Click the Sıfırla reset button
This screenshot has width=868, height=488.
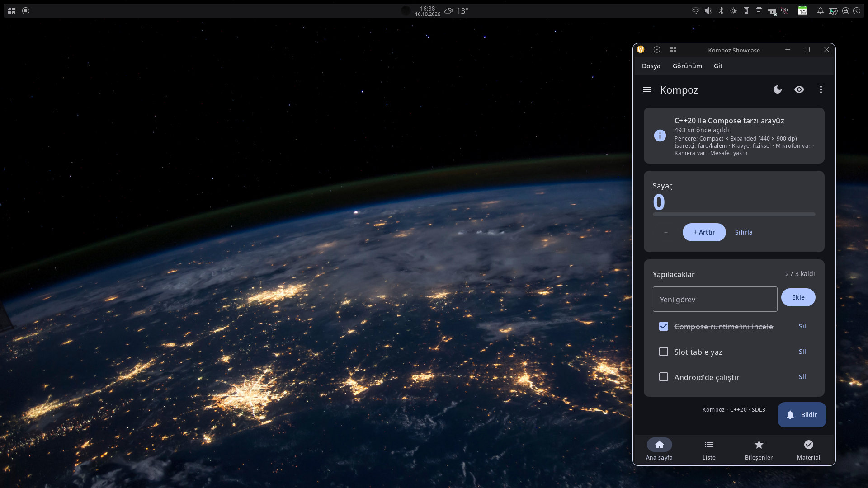tap(744, 232)
